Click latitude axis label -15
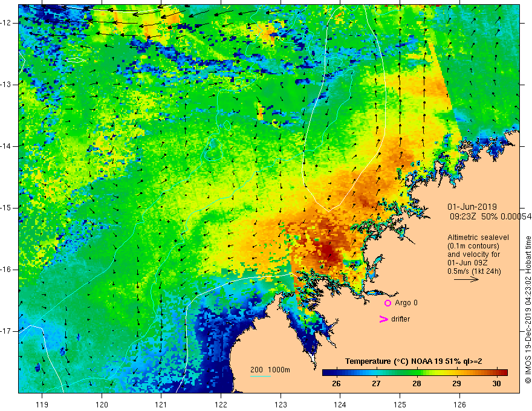Viewport: 532px width, 411px height. click(x=6, y=208)
